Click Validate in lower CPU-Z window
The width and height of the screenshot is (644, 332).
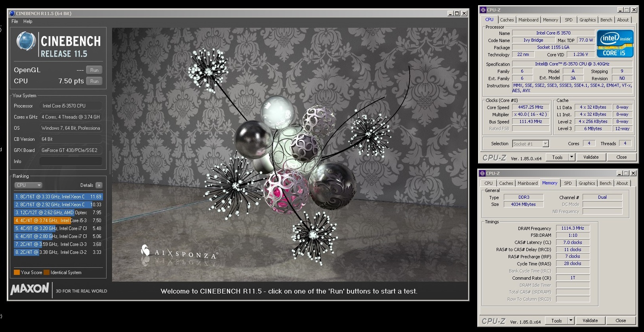click(x=590, y=320)
